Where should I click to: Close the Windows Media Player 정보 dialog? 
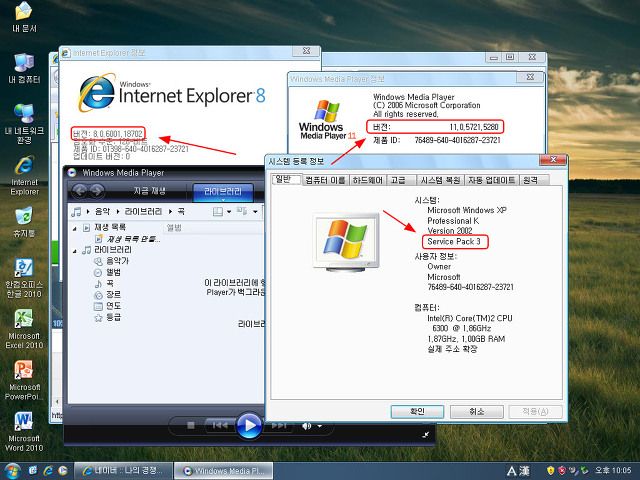pos(530,77)
